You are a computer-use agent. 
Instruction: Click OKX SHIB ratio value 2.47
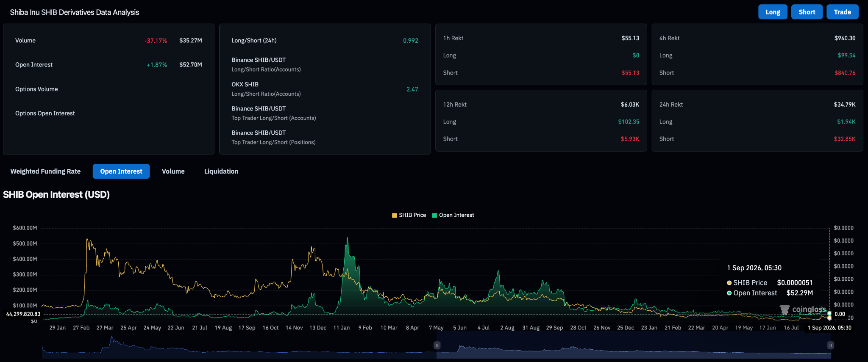(412, 89)
